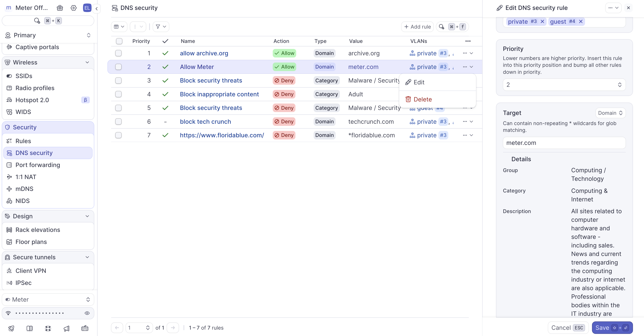644x336 pixels.
Task: Check the box for the allow archive.org rule
Action: click(x=118, y=53)
